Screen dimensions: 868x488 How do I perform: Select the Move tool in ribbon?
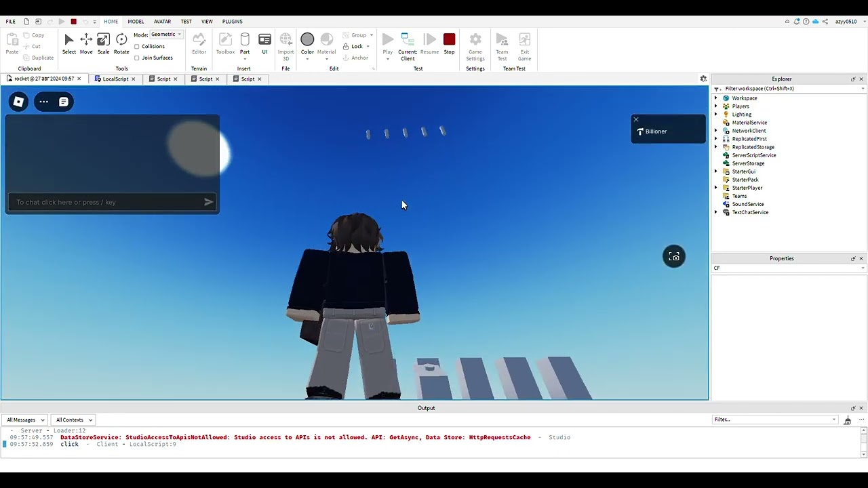[86, 44]
